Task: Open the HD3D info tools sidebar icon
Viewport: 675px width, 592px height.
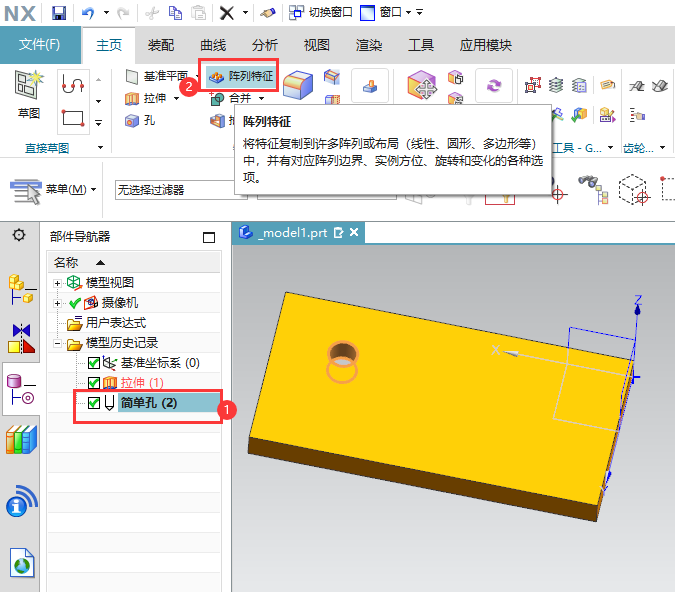Action: 22,501
